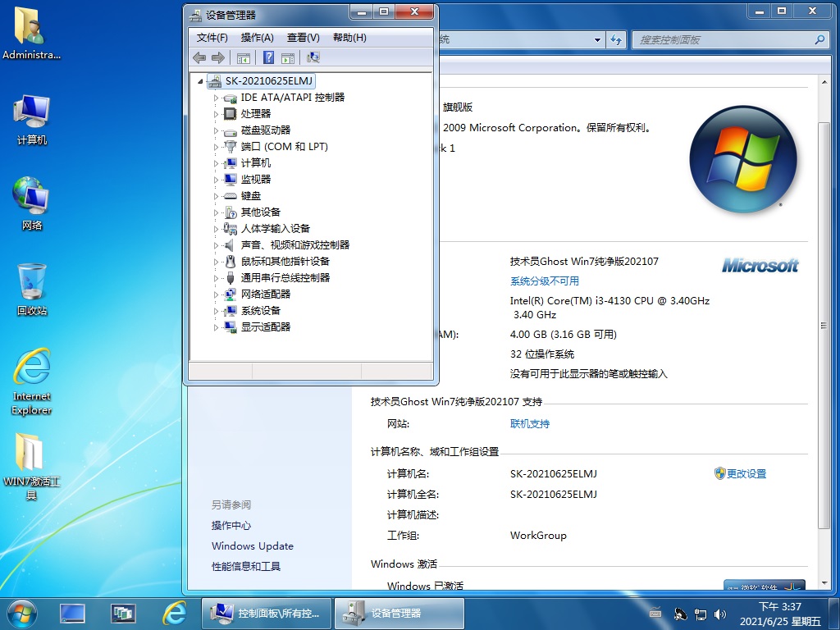Click the refresh button beside the address bar
This screenshot has width=840, height=630.
click(617, 39)
